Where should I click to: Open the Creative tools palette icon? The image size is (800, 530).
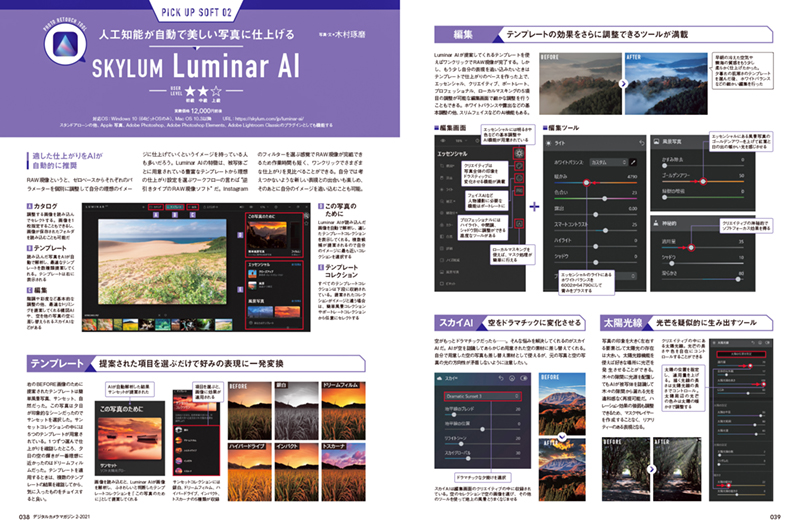pyautogui.click(x=518, y=166)
